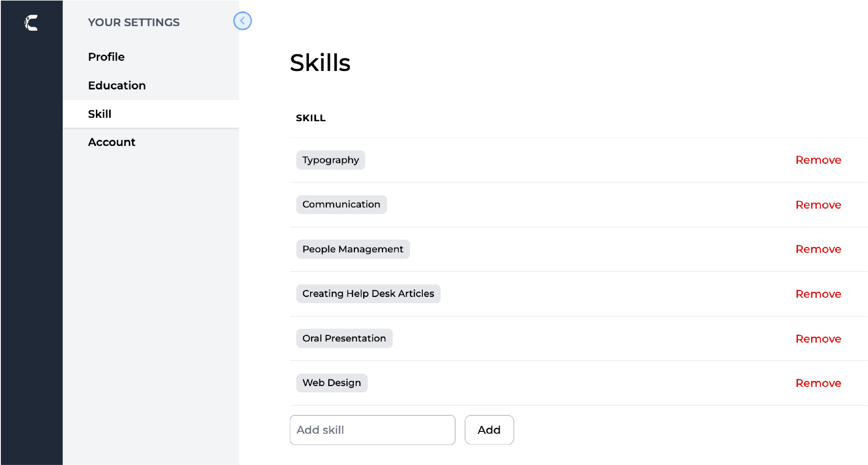Open the Education settings section
This screenshot has width=868, height=465.
[117, 85]
